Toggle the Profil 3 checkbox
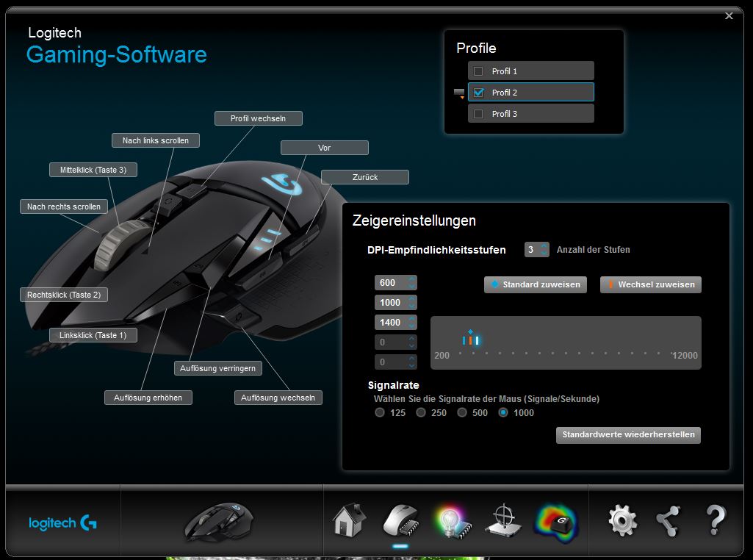 tap(478, 114)
